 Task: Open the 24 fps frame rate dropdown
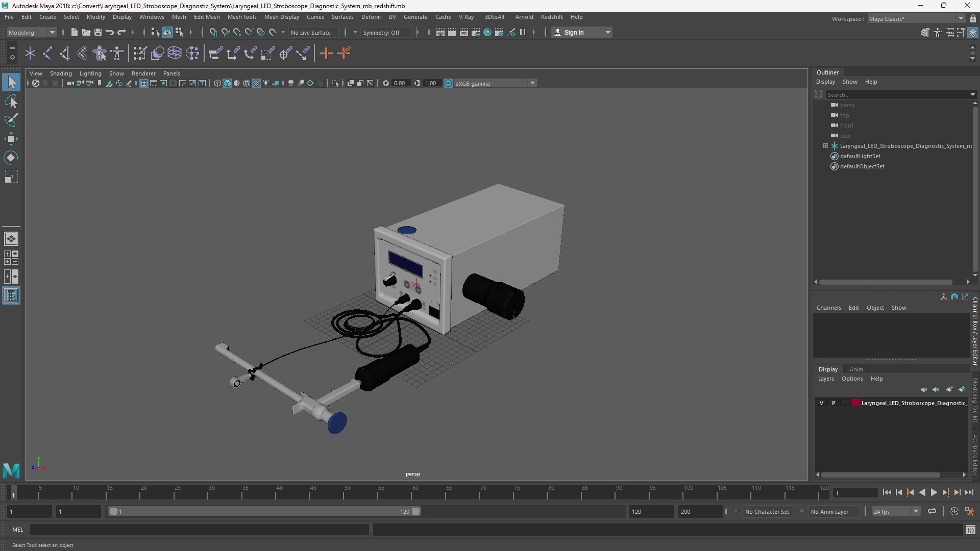pyautogui.click(x=896, y=511)
